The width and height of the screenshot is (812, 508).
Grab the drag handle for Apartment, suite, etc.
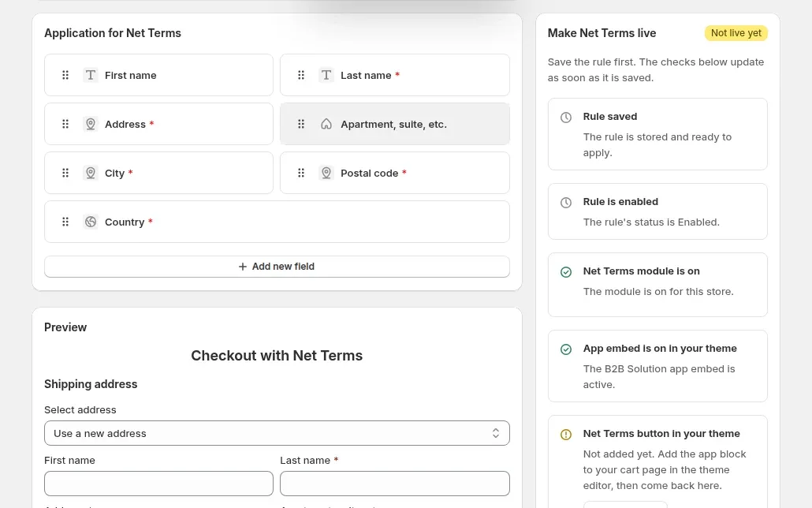(x=301, y=124)
